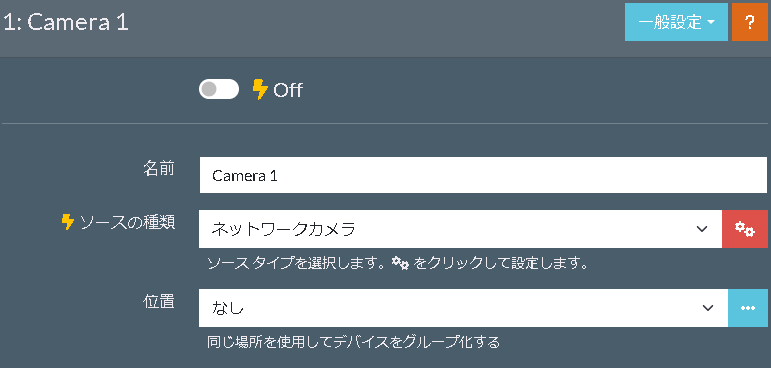Toggle the camera Off switch
771x368 pixels.
219,90
